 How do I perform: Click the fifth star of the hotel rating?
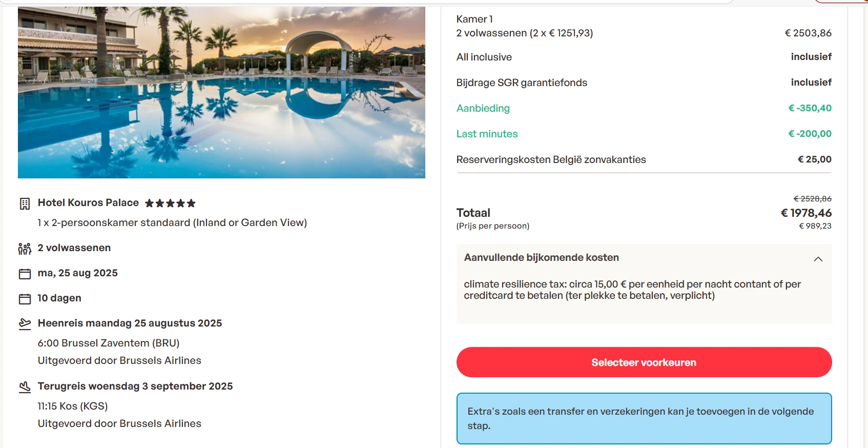191,203
